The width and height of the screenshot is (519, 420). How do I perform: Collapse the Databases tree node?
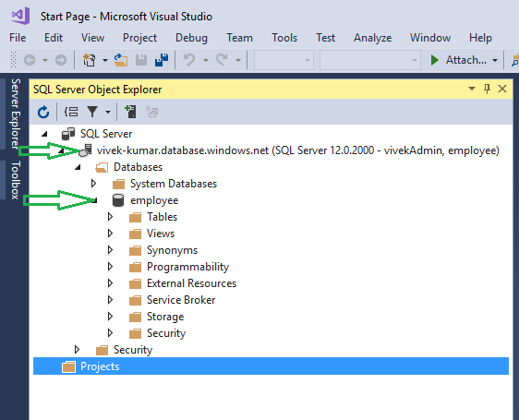click(x=78, y=167)
